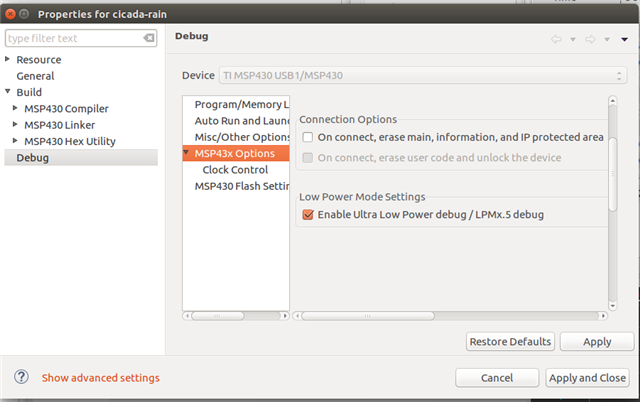Clear the filter text field icon
This screenshot has height=402, width=640.
coord(149,39)
